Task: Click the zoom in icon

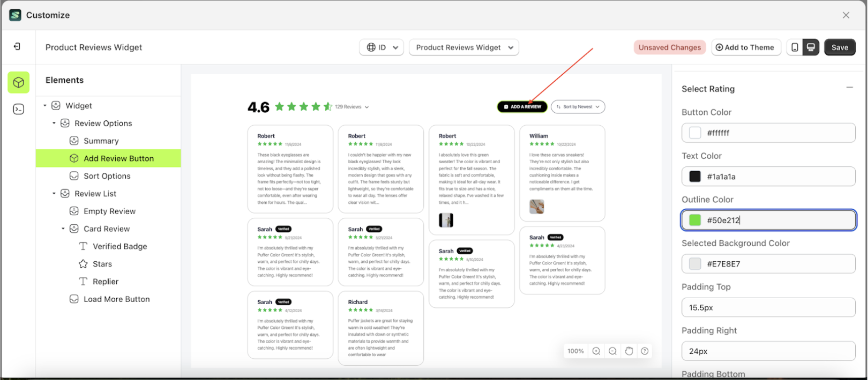Action: tap(596, 351)
